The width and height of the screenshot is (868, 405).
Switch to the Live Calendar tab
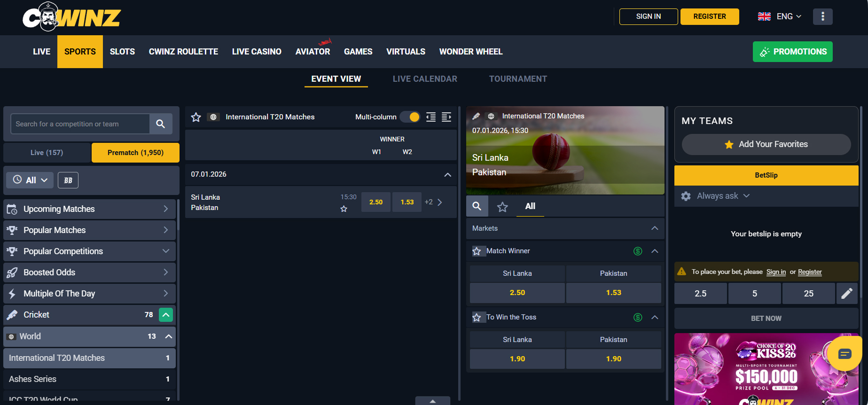[x=425, y=79]
